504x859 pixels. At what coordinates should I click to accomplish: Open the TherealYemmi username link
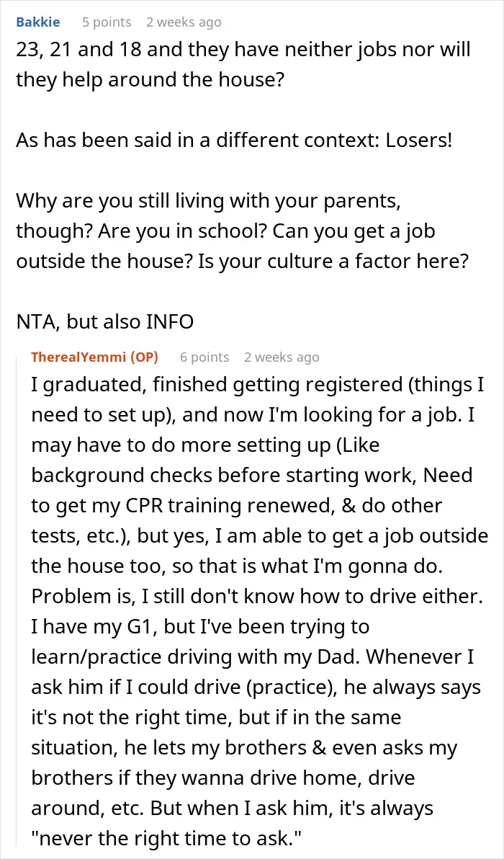coord(78,357)
